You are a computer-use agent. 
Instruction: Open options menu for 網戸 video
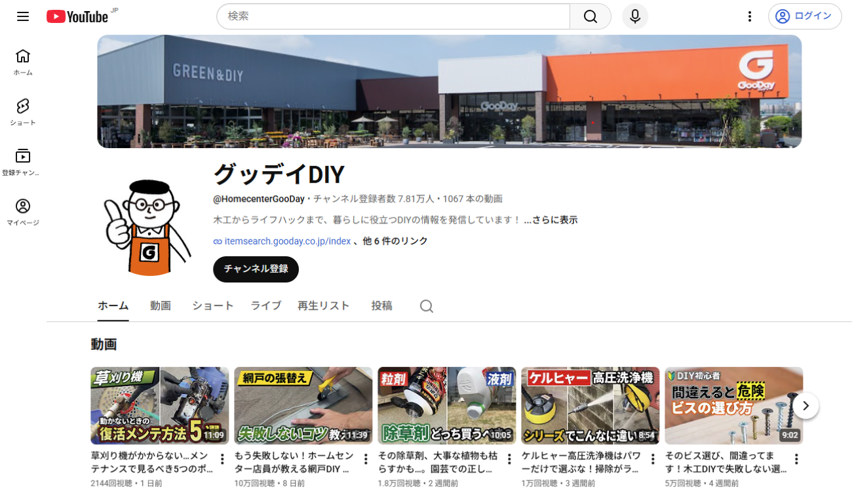click(366, 459)
